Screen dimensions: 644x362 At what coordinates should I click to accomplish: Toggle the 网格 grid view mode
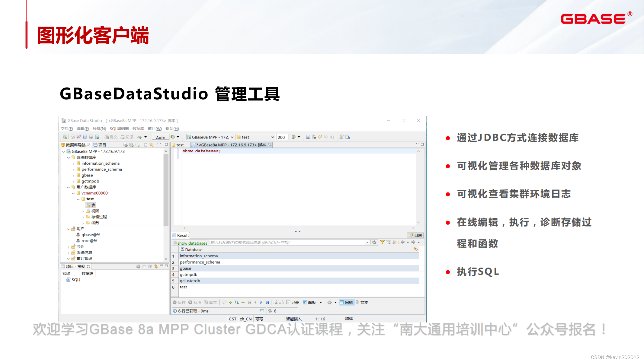click(x=346, y=302)
